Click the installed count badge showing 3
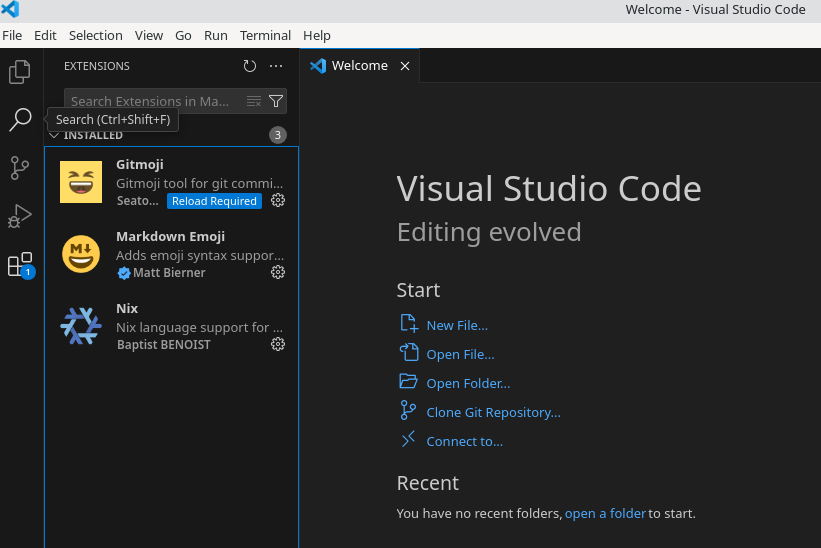The height and width of the screenshot is (548, 821). (278, 135)
